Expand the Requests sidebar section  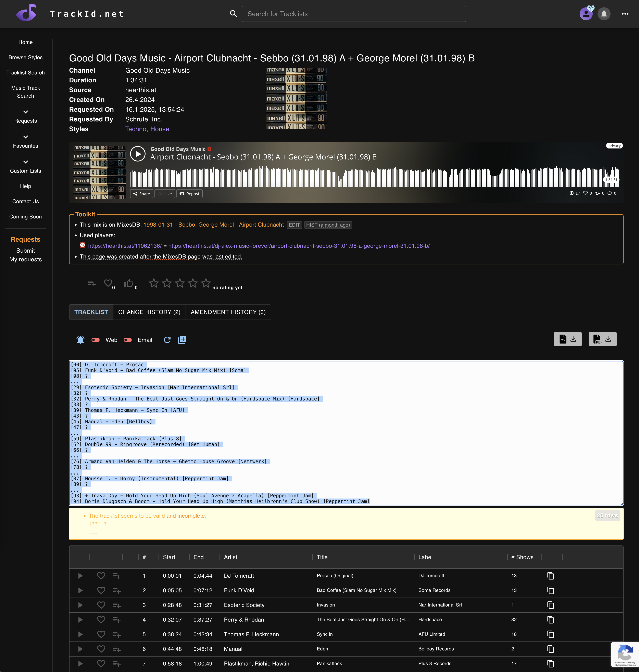(26, 117)
